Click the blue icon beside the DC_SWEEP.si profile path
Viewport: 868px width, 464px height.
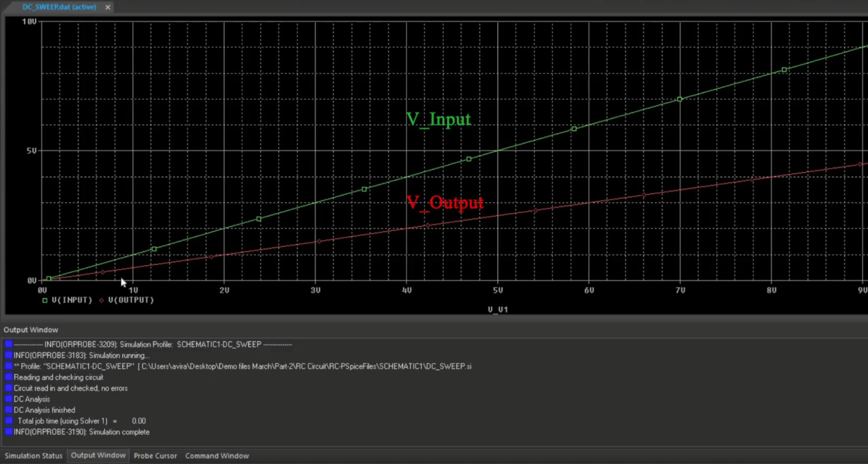tap(8, 366)
